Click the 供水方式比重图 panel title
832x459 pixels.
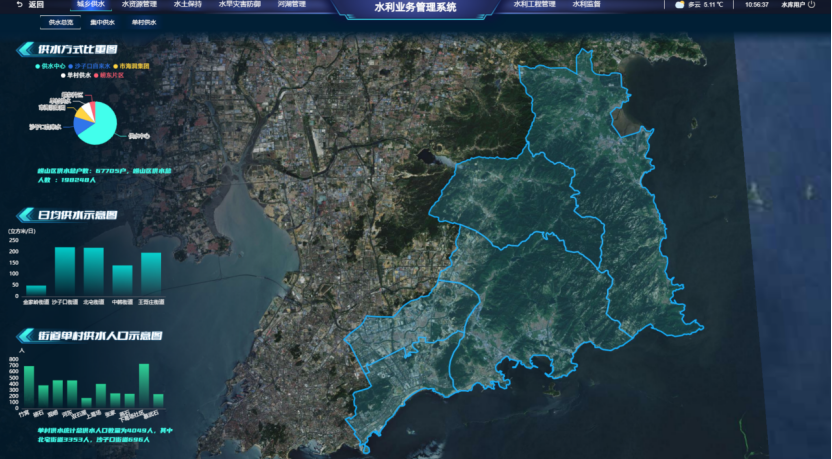tap(77, 49)
